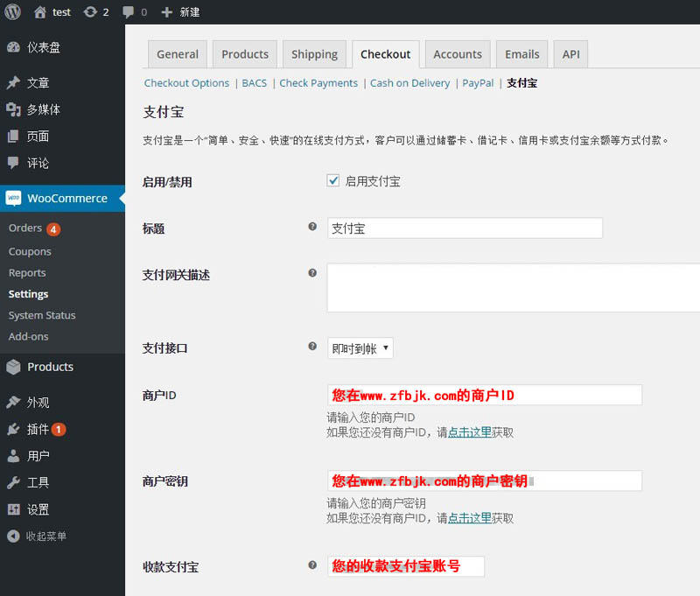Click the WooCommerce menu label
Image resolution: width=700 pixels, height=596 pixels.
[x=67, y=198]
